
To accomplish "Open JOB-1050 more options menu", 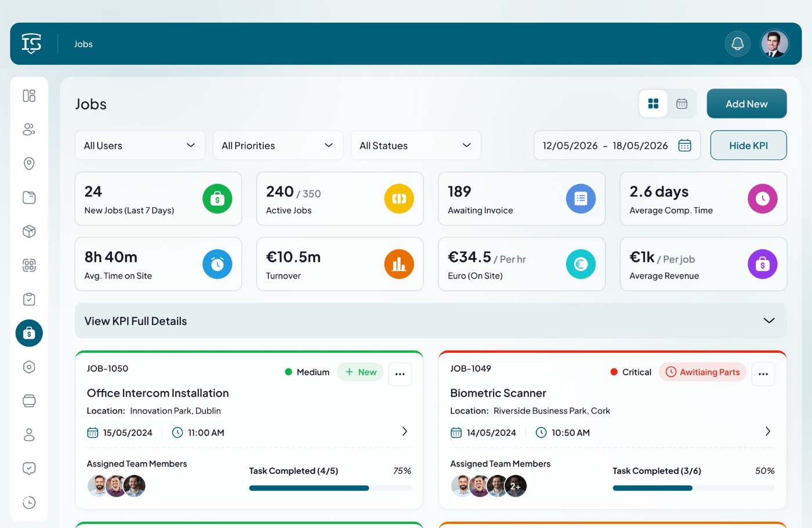I will (400, 374).
